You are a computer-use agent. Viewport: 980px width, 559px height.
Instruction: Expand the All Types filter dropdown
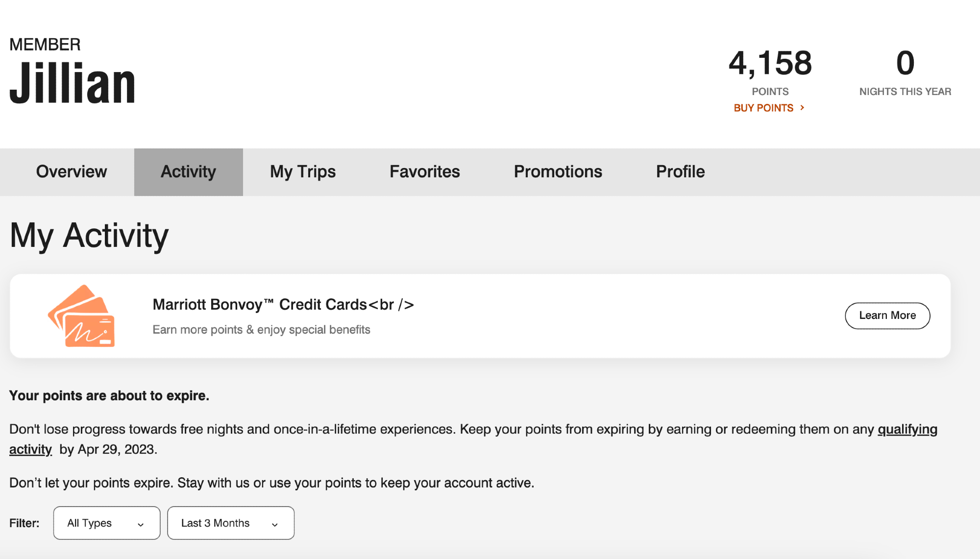pyautogui.click(x=106, y=523)
